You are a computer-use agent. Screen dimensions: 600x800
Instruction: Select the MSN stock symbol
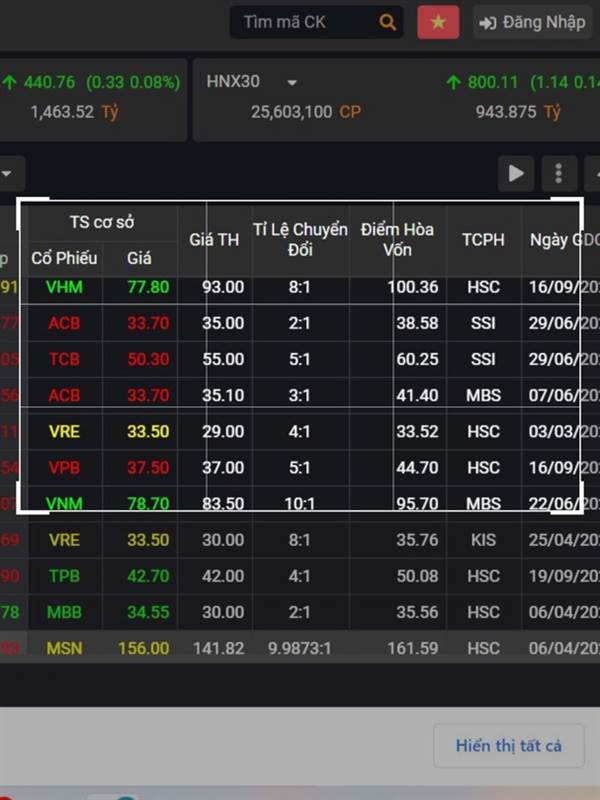[x=64, y=648]
